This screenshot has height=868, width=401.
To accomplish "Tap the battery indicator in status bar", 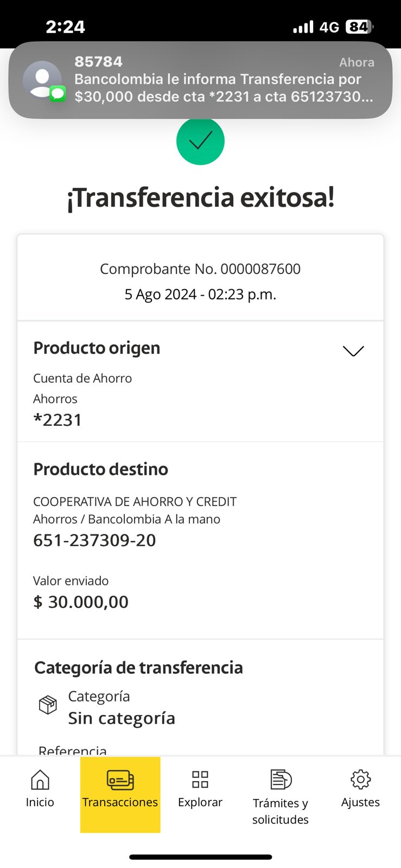I will 359,27.
